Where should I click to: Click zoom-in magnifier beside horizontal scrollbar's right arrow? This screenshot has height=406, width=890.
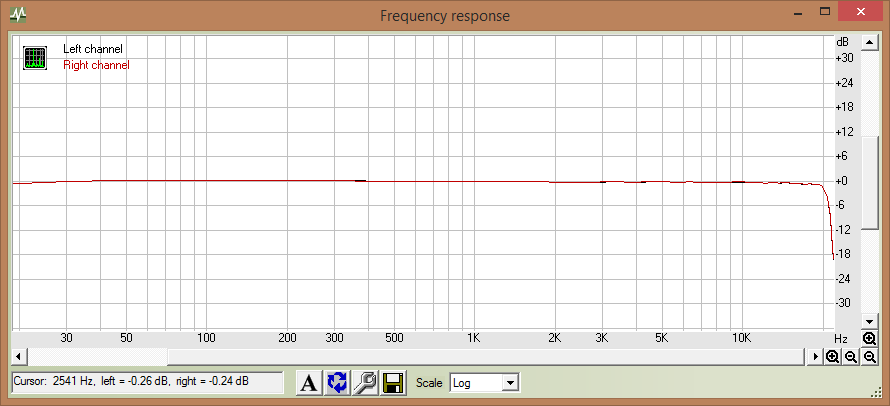click(832, 357)
